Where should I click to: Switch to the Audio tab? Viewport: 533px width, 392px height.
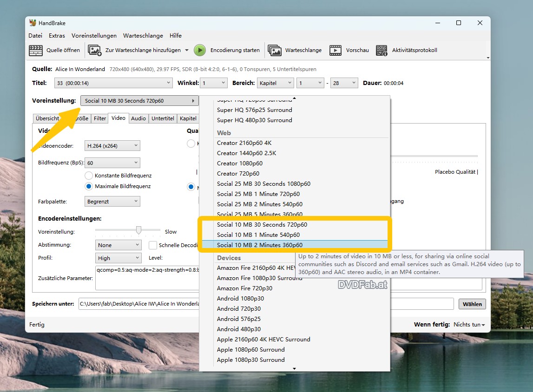(138, 118)
